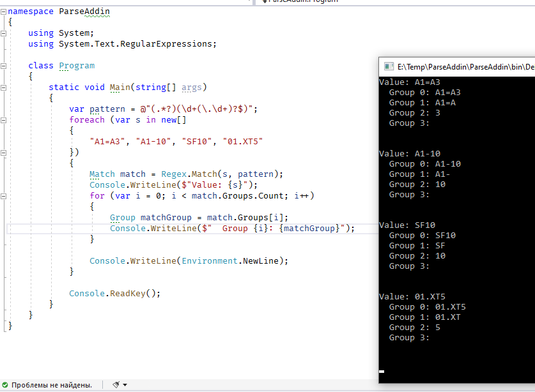This screenshot has width=535, height=392.
Task: Click console line 'Group 2: 3'
Action: tap(415, 113)
